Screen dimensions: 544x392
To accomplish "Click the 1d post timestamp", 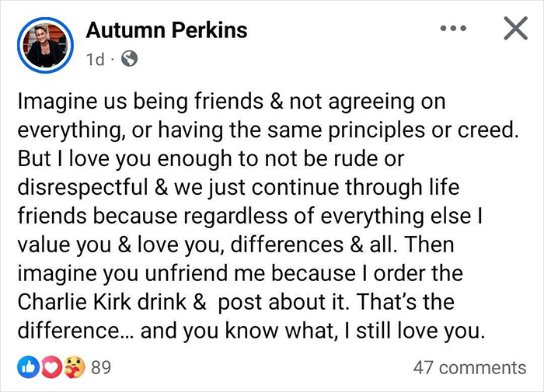I will [x=95, y=59].
